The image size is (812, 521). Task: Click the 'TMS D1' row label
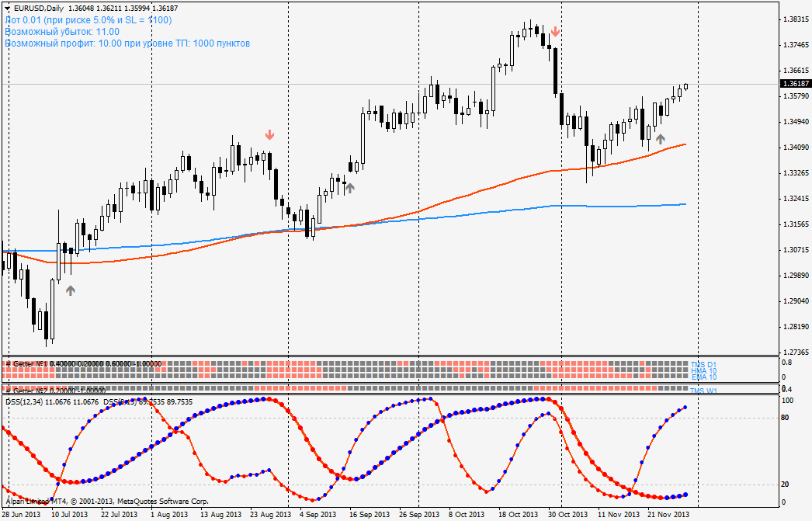703,365
